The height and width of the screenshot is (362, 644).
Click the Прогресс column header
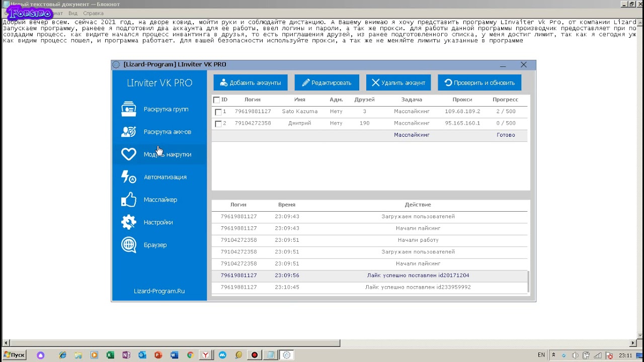click(x=505, y=100)
